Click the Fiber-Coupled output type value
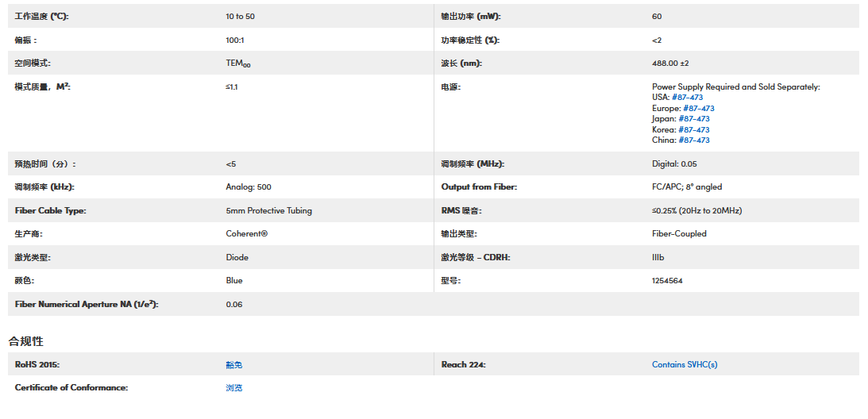The image size is (868, 419). [678, 234]
